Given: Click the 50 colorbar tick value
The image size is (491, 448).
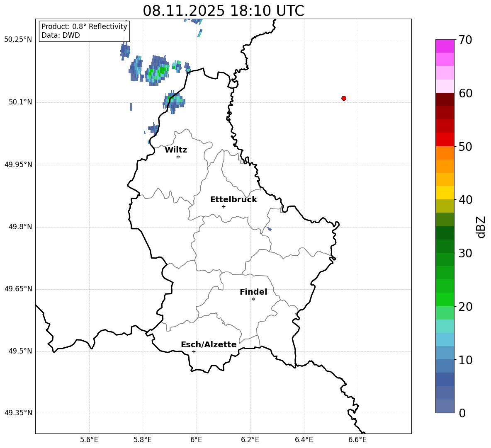Looking at the screenshot, I should click(465, 146).
